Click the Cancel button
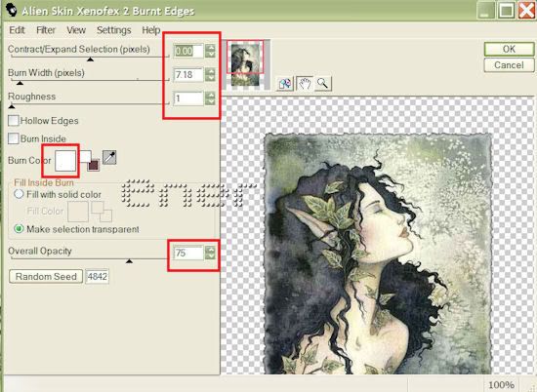 509,65
